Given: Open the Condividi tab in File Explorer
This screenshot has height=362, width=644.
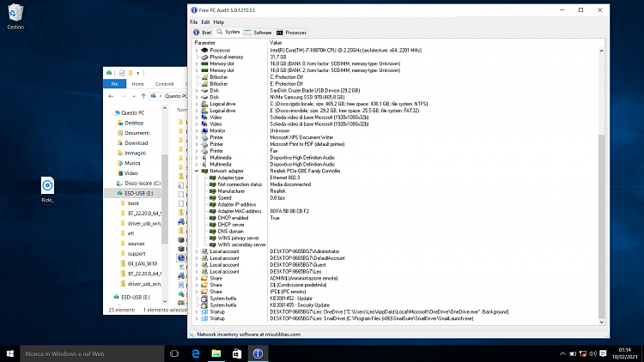Looking at the screenshot, I should (x=164, y=84).
